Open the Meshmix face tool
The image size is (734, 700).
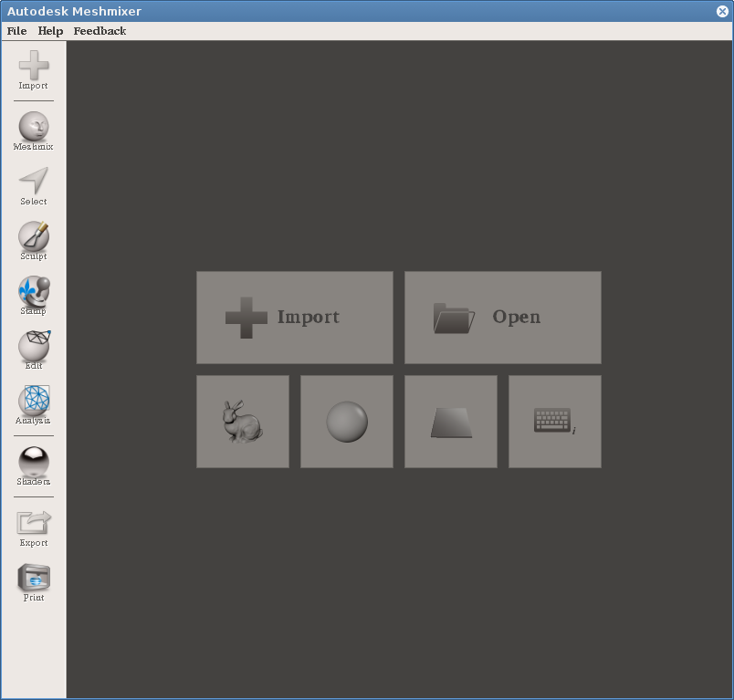(33, 131)
